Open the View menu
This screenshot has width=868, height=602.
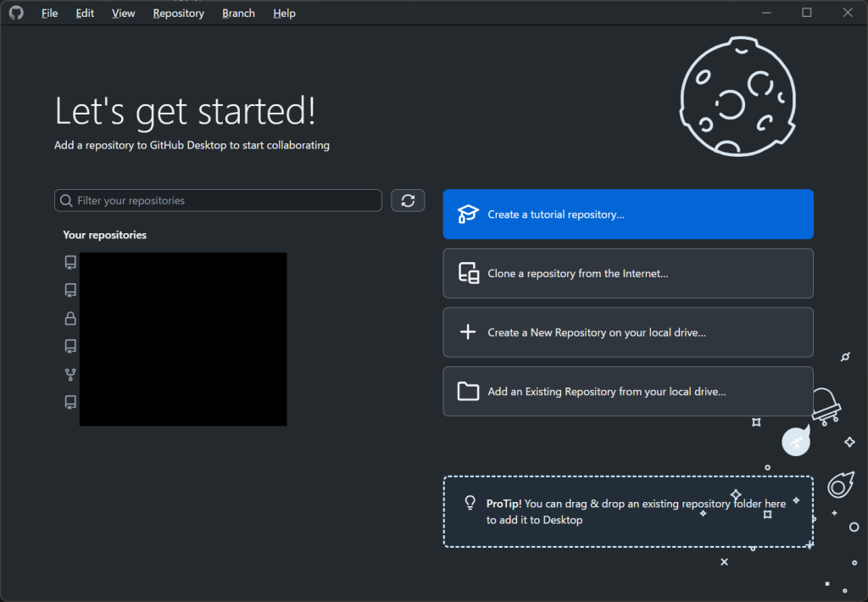tap(123, 14)
